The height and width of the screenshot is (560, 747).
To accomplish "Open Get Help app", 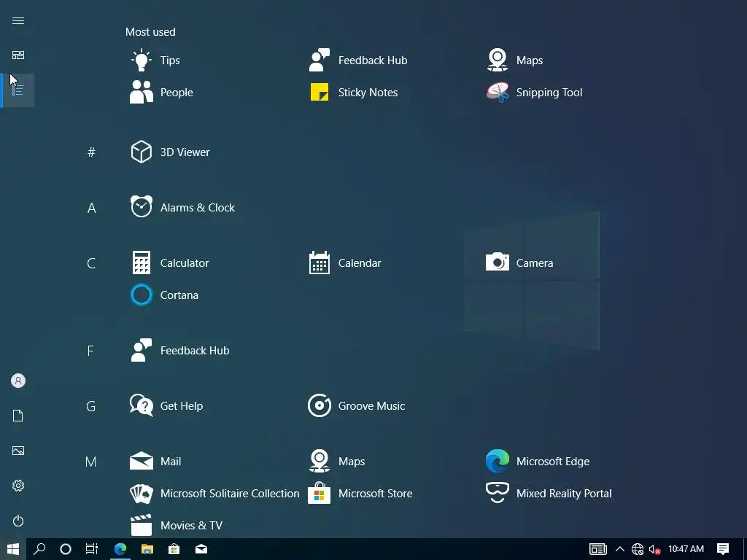I will point(166,405).
